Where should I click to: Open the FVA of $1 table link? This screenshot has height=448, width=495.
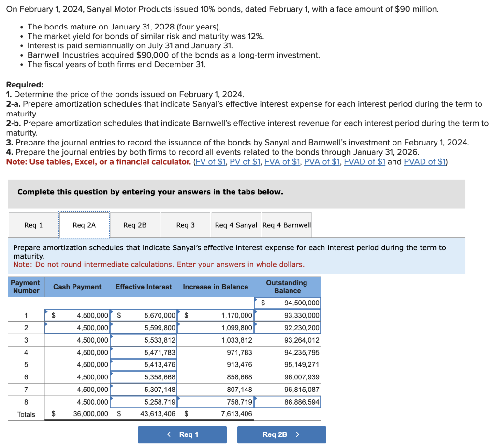[x=282, y=161]
